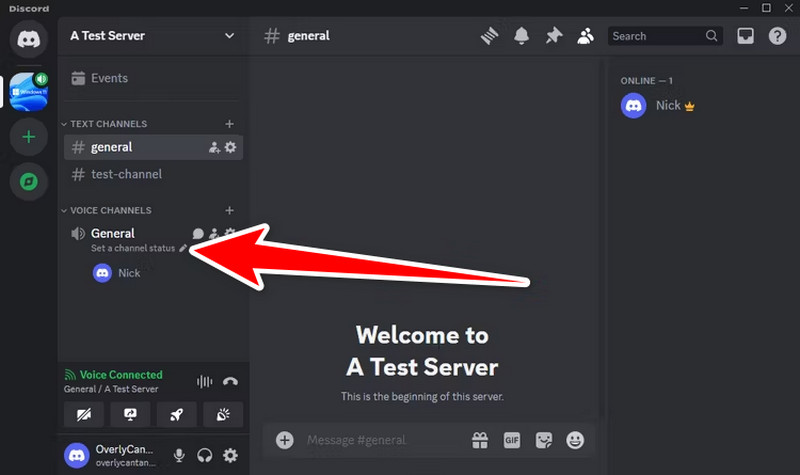Open the soundboard in the voice panel
This screenshot has width=800, height=475.
pos(223,414)
